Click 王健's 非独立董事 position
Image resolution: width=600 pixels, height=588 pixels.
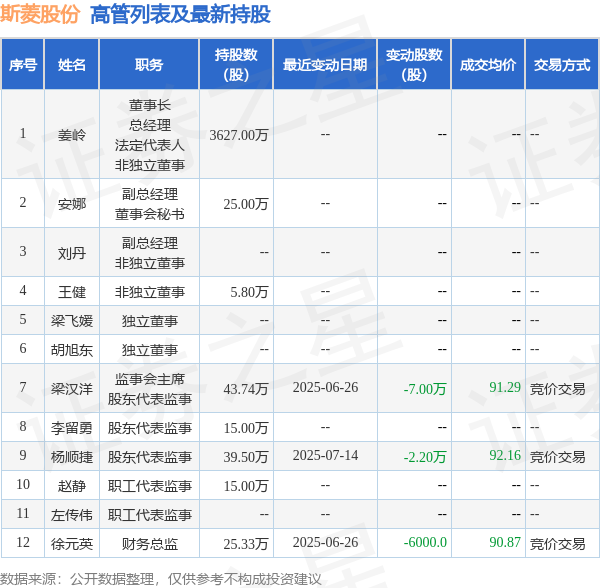tap(150, 292)
